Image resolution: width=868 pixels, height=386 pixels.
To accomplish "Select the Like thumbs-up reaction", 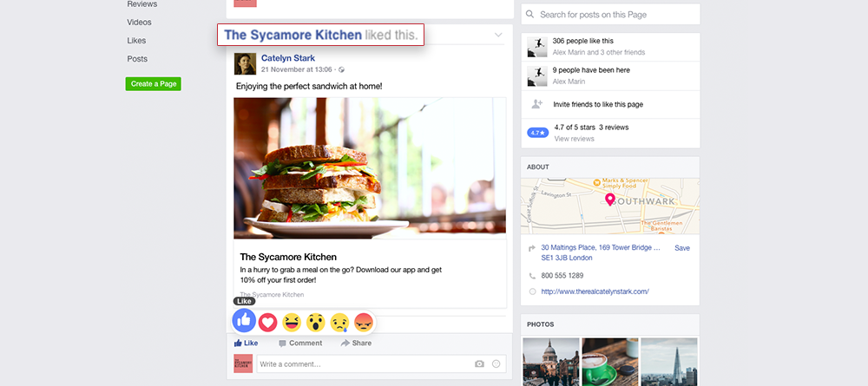I will [x=244, y=320].
